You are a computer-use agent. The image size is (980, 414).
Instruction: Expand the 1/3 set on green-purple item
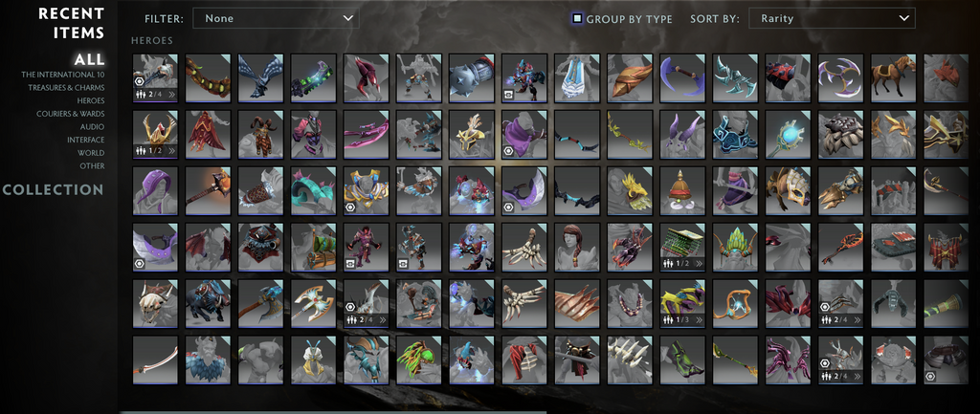[682, 319]
